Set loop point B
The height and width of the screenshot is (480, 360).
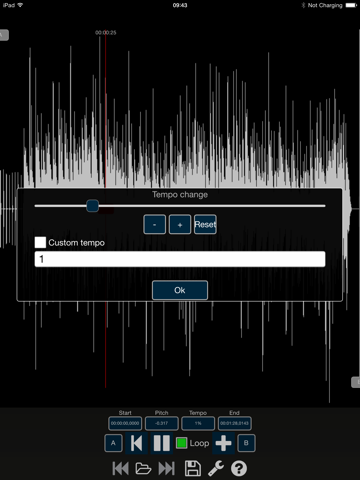click(x=246, y=443)
